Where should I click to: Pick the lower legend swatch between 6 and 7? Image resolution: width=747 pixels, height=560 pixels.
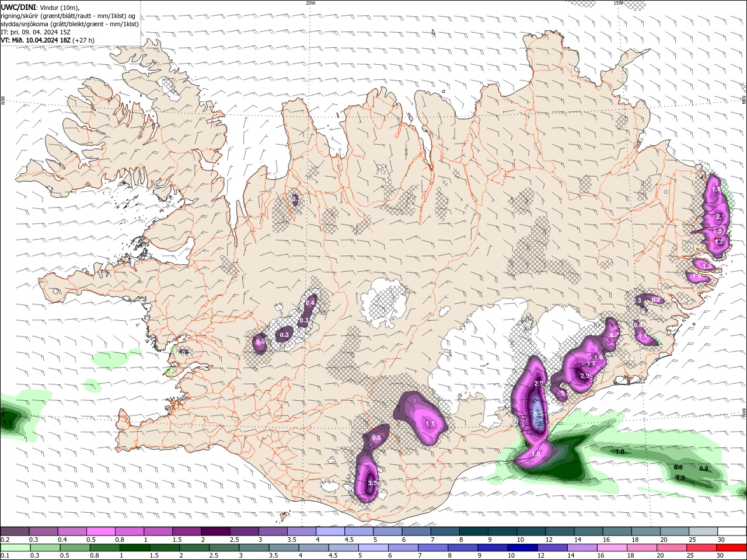pyautogui.click(x=404, y=548)
